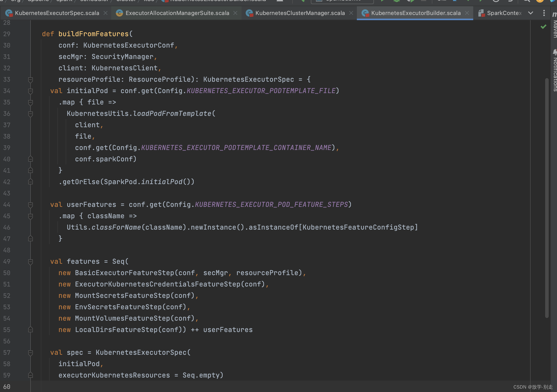This screenshot has height=392, width=557.
Task: Close the ExecutorAllocationManagerSuite.scala tab
Action: click(x=235, y=13)
